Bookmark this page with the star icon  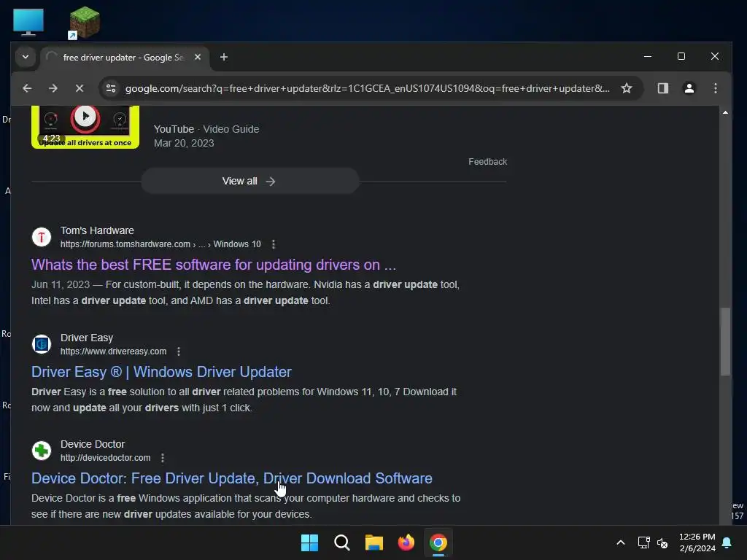[627, 88]
